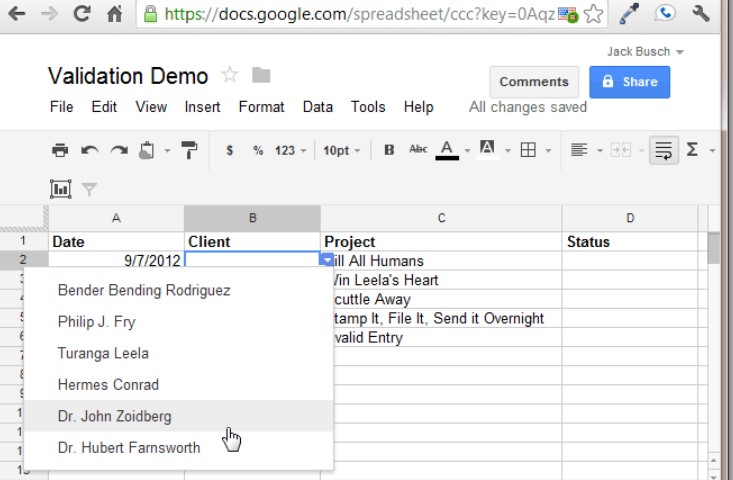
Task: Open the browser wrench menu
Action: tap(701, 13)
